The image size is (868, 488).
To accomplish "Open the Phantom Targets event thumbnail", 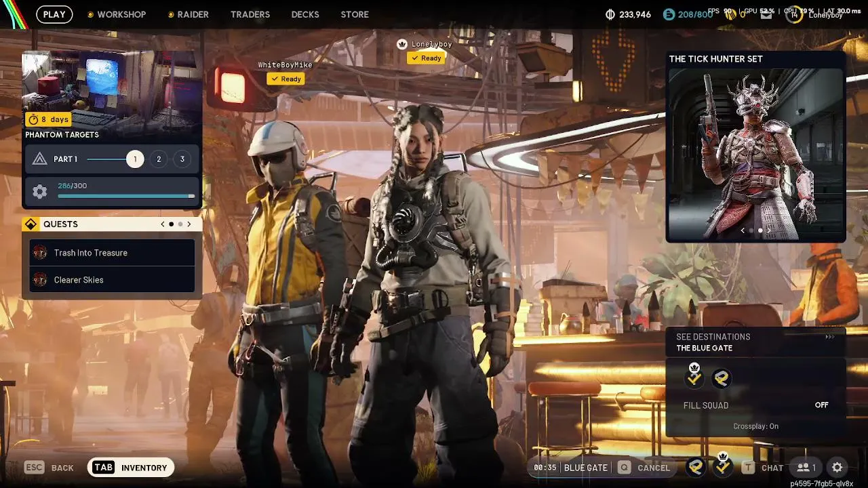I will (112, 89).
